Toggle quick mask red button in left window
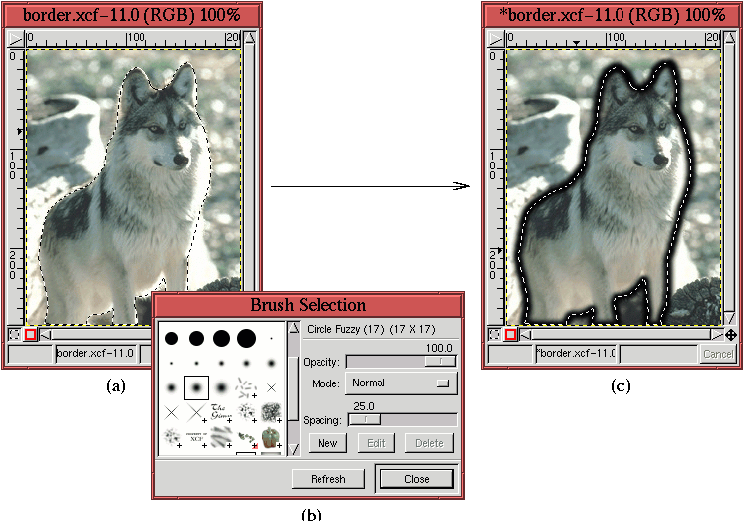 [x=30, y=335]
